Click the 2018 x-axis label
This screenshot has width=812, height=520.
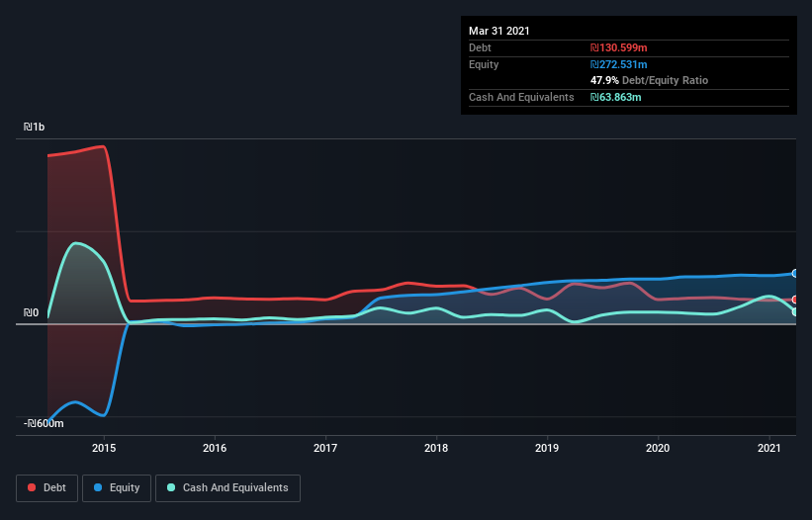pos(436,448)
